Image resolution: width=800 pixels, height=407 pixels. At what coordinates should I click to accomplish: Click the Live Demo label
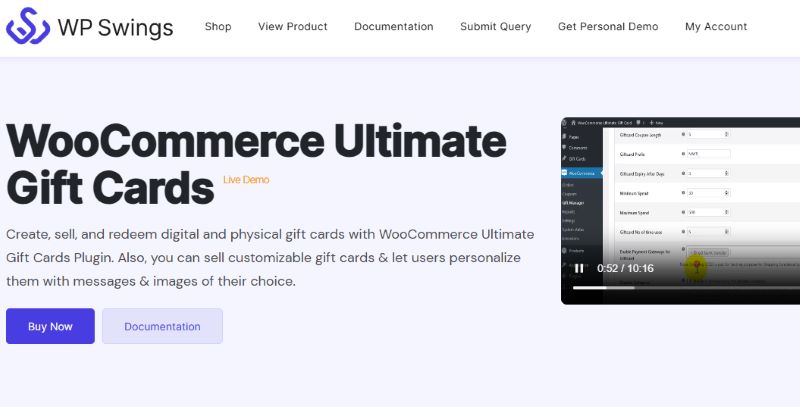(x=246, y=180)
